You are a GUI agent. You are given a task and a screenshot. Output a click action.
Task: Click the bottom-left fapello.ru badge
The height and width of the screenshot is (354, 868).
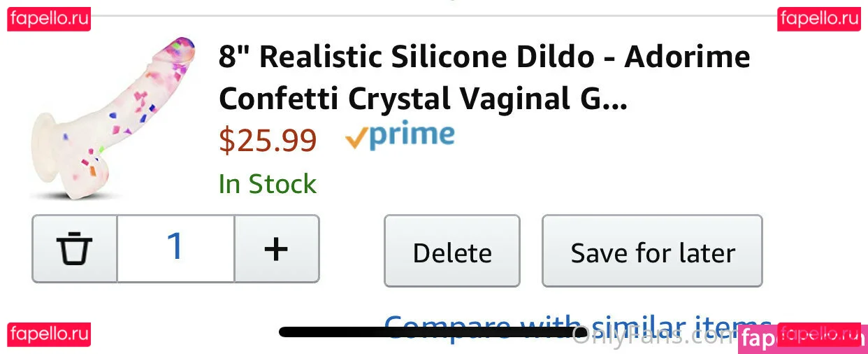click(x=49, y=334)
